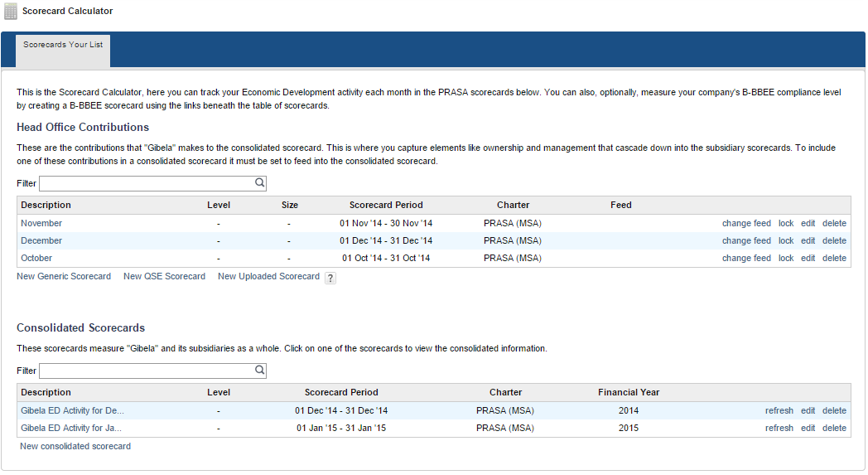Open Gibela ED Activity for Ja... scorecard
The width and height of the screenshot is (868, 475).
tap(71, 428)
